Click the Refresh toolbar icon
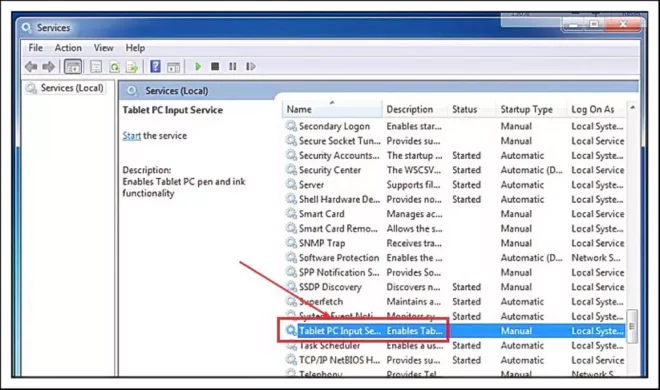The image size is (660, 390). coord(114,66)
